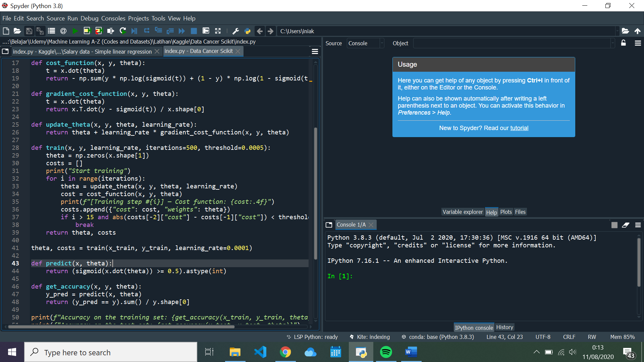Open the PYTHONPATH manager Python icon
This screenshot has height=362, width=644.
click(248, 31)
